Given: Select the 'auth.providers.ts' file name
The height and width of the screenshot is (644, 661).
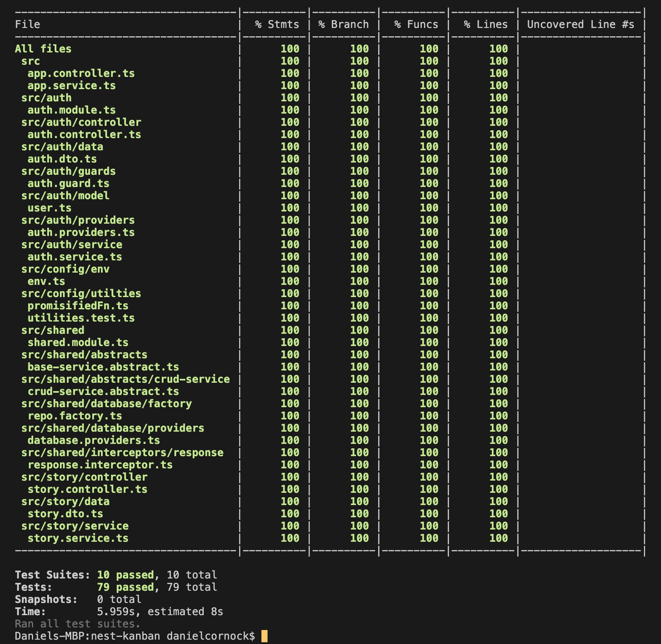Looking at the screenshot, I should pos(81,232).
